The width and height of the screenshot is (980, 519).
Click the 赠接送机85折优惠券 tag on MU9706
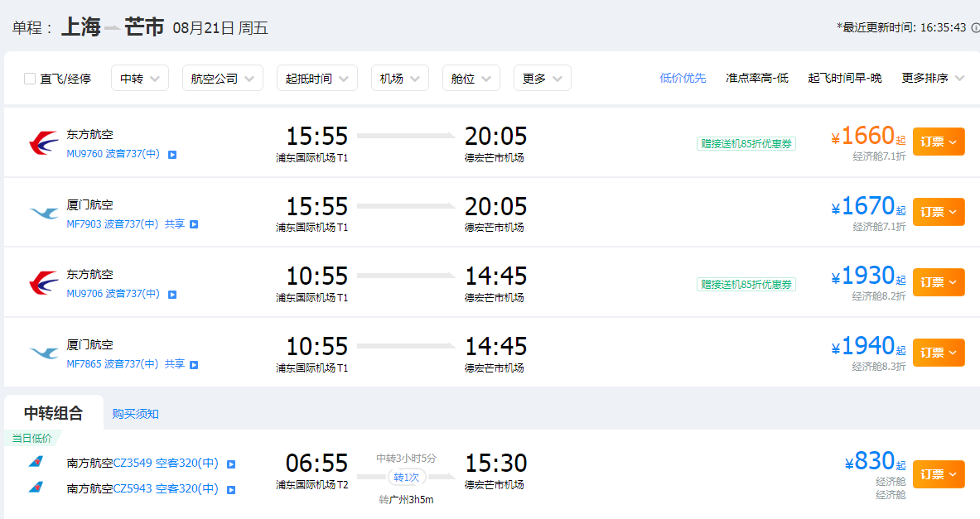point(746,284)
